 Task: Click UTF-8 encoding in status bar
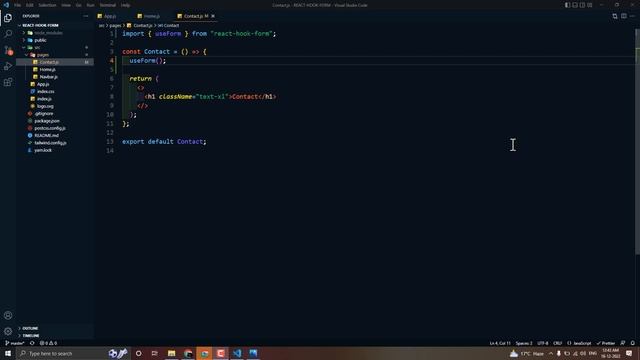(543, 343)
